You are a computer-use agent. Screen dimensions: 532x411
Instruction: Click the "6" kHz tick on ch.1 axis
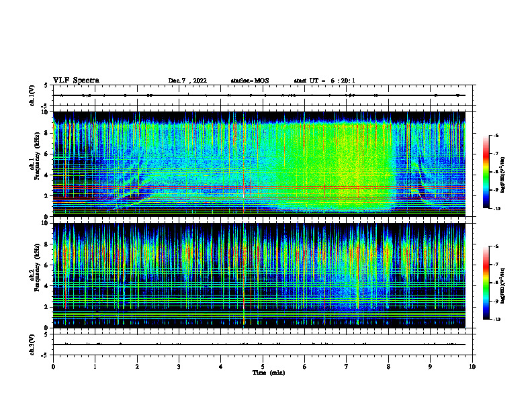coord(47,154)
